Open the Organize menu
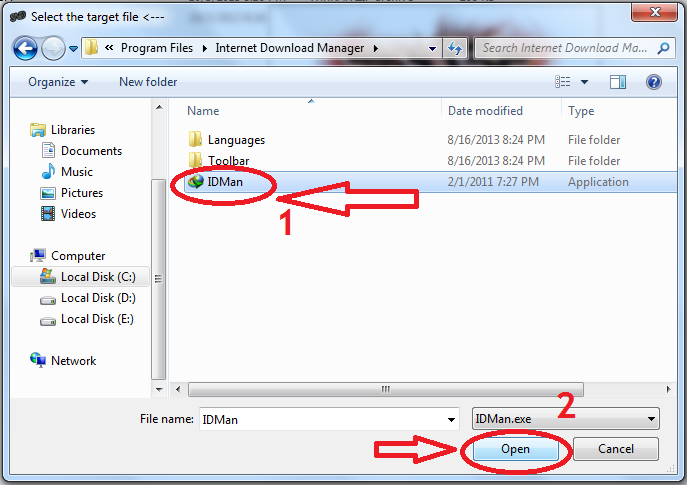This screenshot has width=687, height=485. [x=58, y=82]
